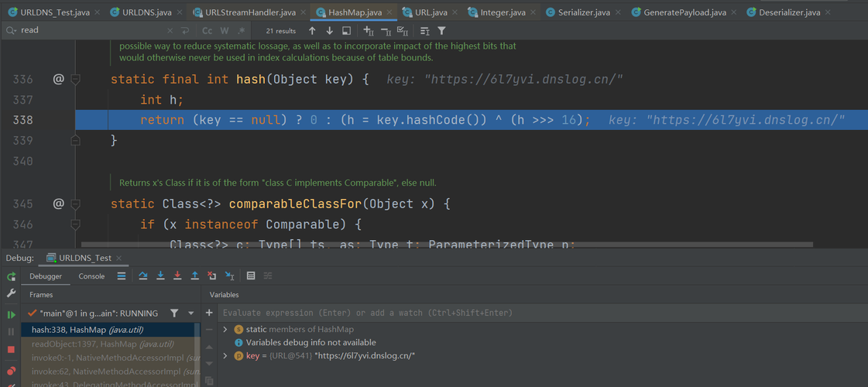The height and width of the screenshot is (387, 868).
Task: Close the URLDNS_Test debug tab
Action: (x=118, y=258)
